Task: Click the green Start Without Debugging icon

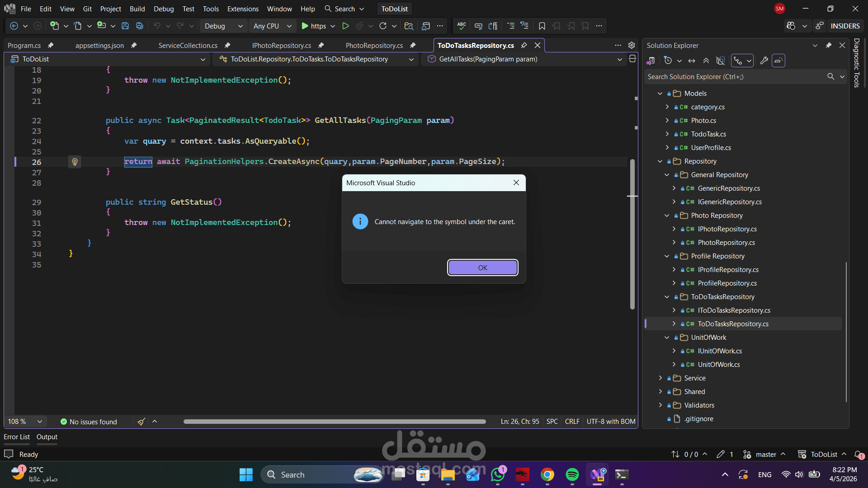Action: 345,26
